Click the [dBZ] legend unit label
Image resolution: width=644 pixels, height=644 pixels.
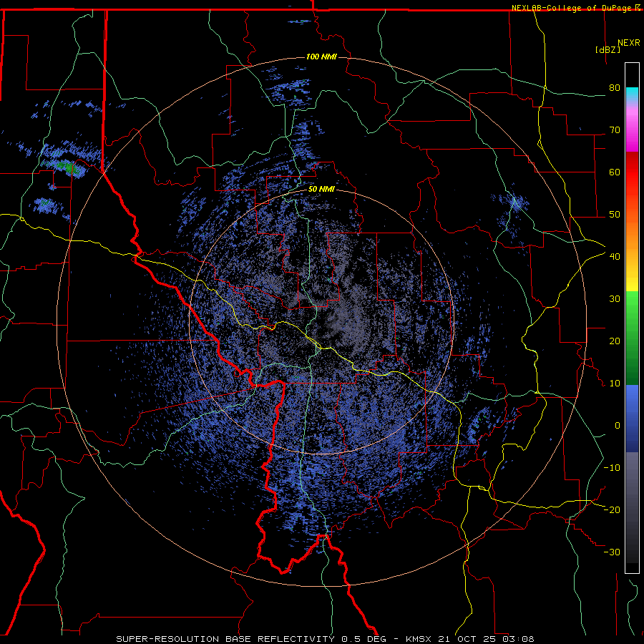click(x=608, y=49)
